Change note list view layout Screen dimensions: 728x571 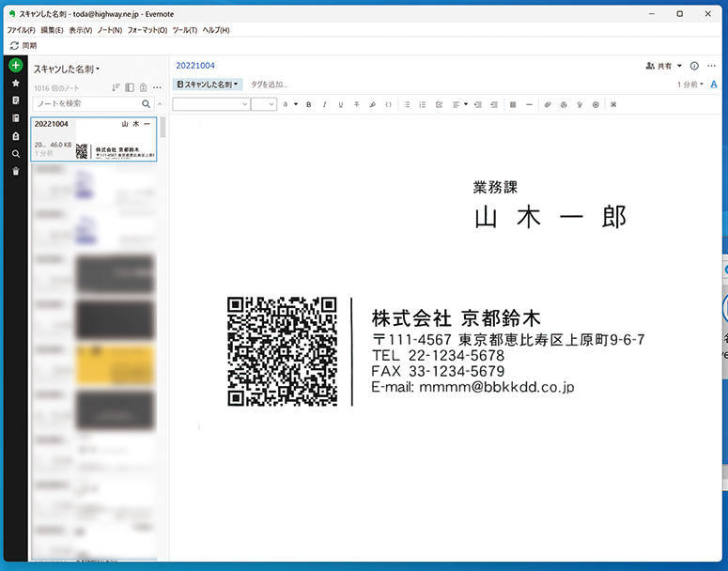pyautogui.click(x=130, y=87)
